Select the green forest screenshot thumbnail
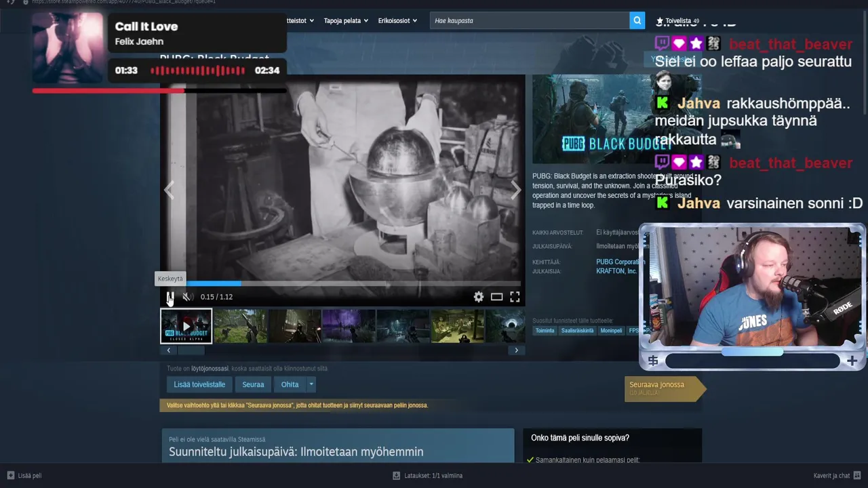Viewport: 868px width, 488px height. pyautogui.click(x=241, y=326)
